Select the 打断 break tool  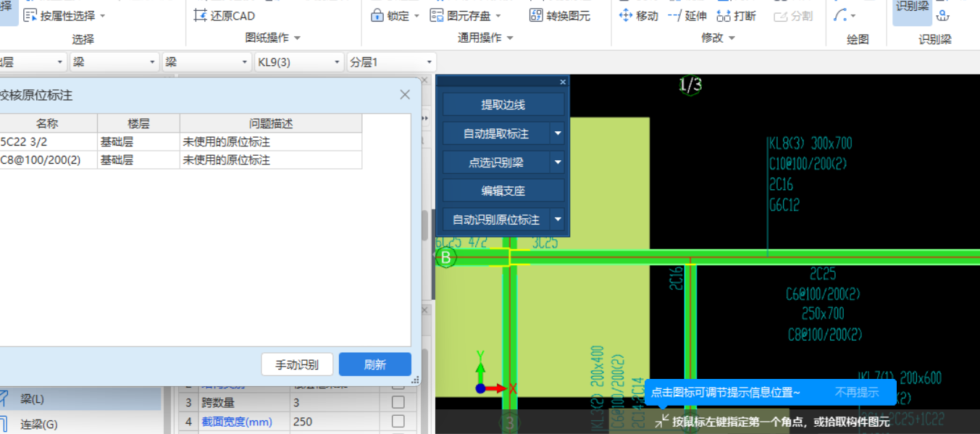point(736,15)
